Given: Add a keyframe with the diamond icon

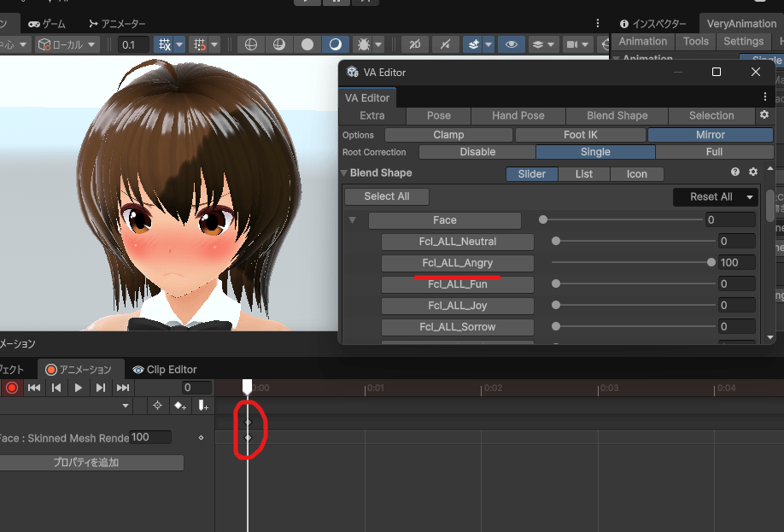Looking at the screenshot, I should 178,406.
